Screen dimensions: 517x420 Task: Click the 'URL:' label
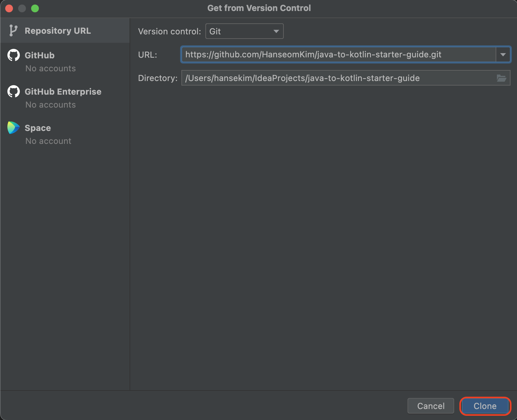147,55
